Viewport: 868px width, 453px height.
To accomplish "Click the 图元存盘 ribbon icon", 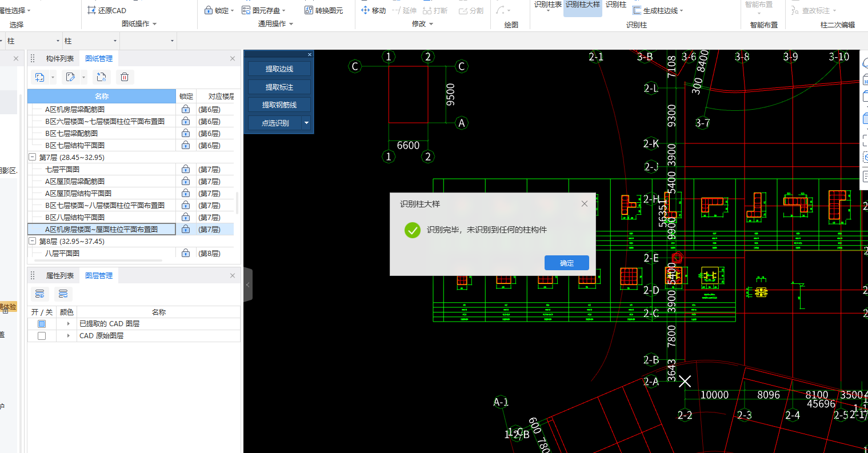I will click(246, 10).
